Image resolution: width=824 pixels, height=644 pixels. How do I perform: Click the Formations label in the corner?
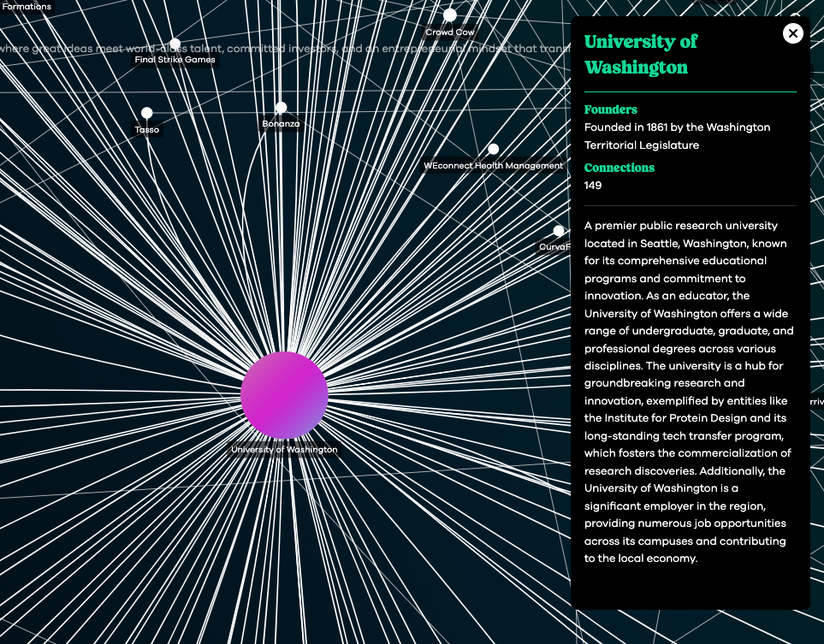(27, 7)
